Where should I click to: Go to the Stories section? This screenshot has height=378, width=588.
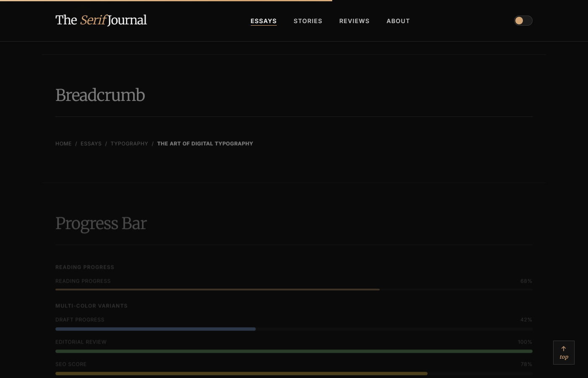click(x=308, y=21)
